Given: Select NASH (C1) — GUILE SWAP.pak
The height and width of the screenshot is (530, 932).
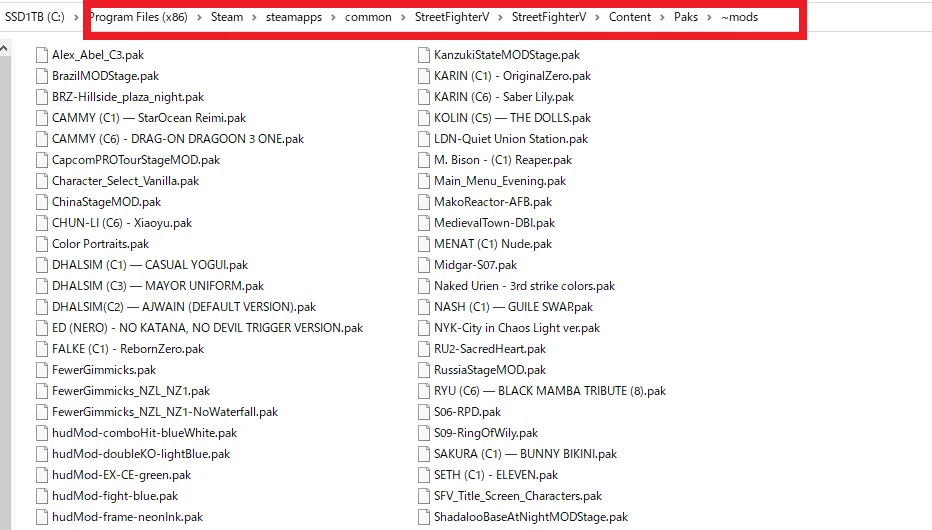Looking at the screenshot, I should click(x=505, y=307).
